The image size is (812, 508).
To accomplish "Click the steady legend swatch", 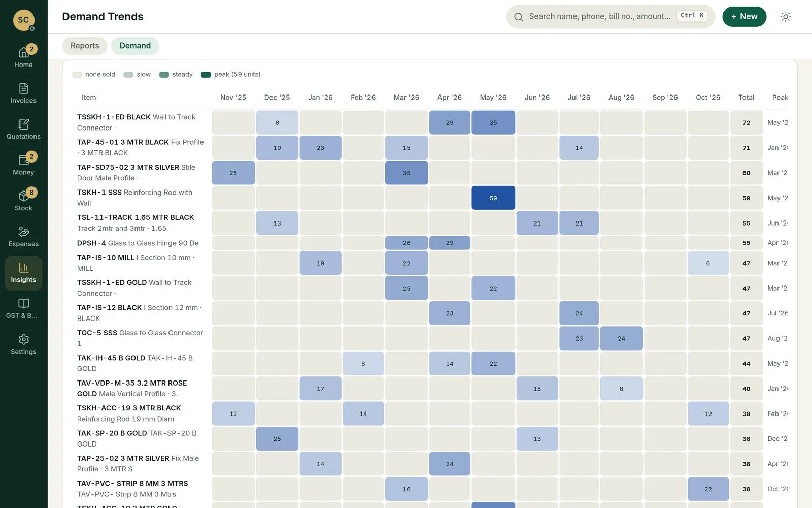I will pyautogui.click(x=164, y=75).
